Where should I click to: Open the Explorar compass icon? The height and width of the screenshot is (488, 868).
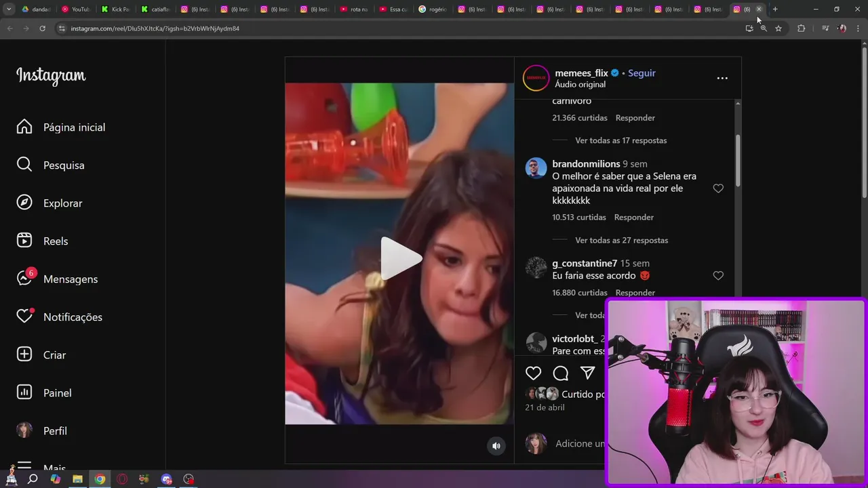coord(24,203)
